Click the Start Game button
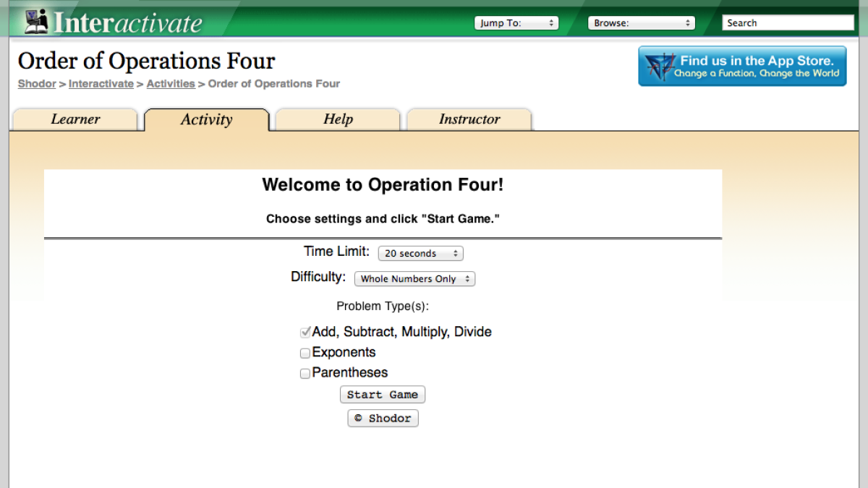This screenshot has height=488, width=868. click(x=383, y=394)
